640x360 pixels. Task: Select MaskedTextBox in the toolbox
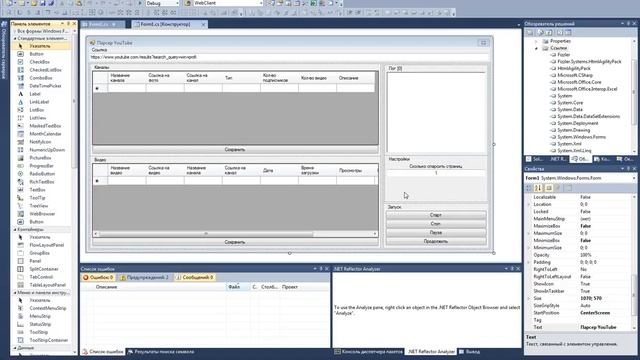point(45,126)
